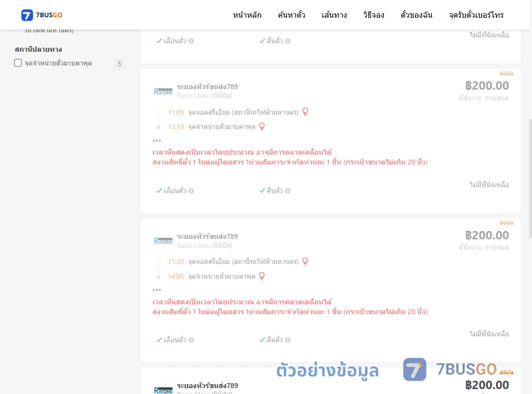Click Basic Class (มินิบัส) on the 11:30 trip
Image resolution: width=532 pixels, height=394 pixels.
204,245
